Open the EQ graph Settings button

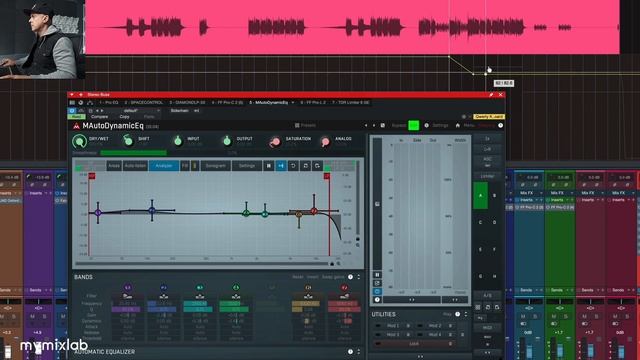[247, 166]
